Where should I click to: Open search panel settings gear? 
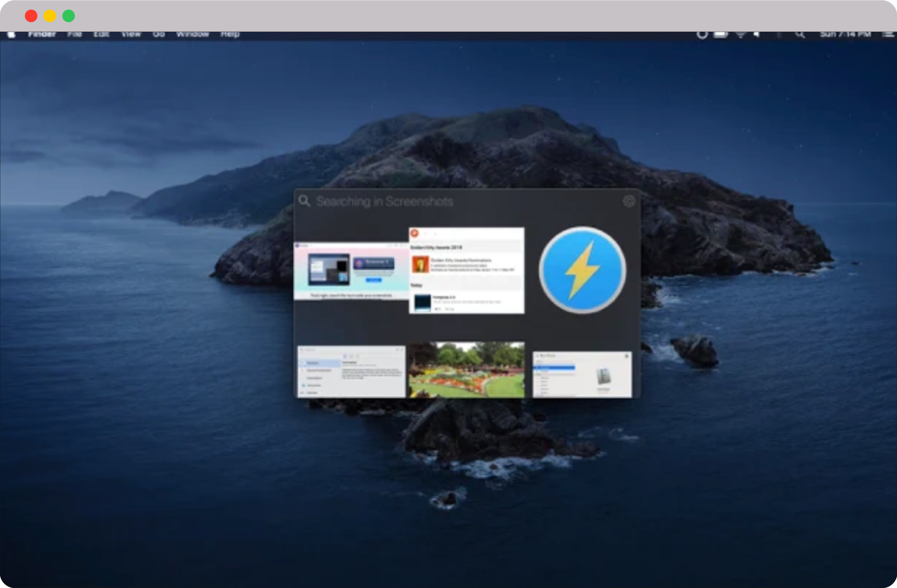coord(629,201)
